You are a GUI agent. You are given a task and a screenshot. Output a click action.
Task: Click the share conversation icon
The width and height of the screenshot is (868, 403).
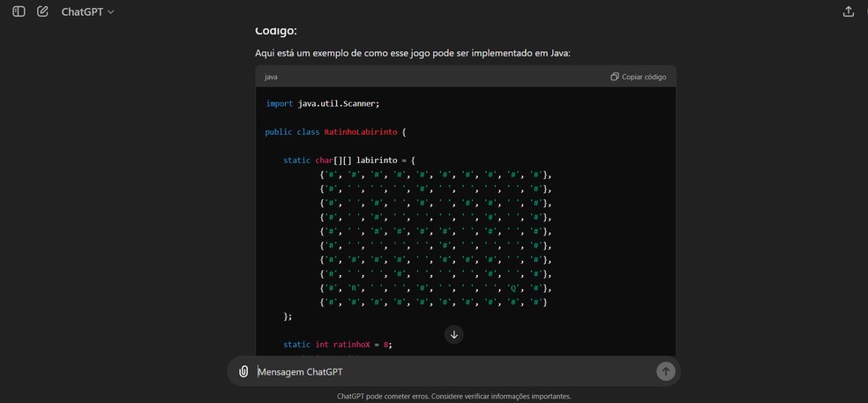848,11
